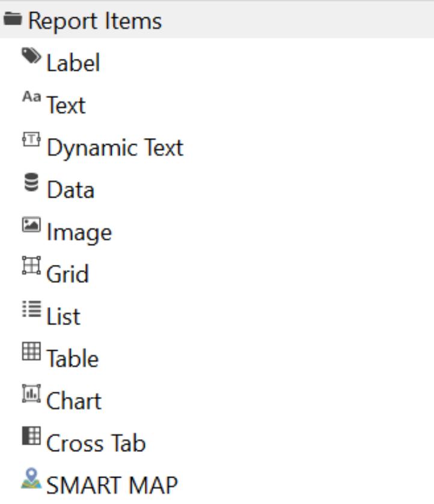Click the Label tag icon
The height and width of the screenshot is (504, 434).
point(32,56)
